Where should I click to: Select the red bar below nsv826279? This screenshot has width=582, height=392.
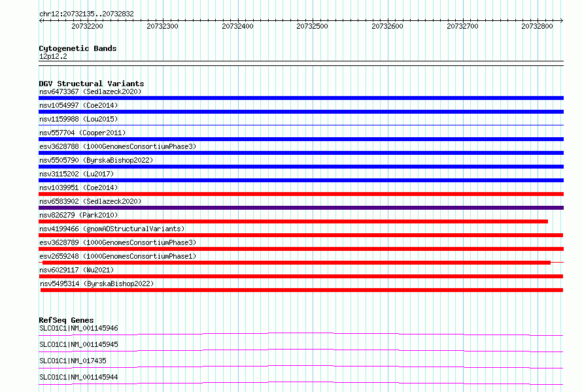tap(293, 221)
